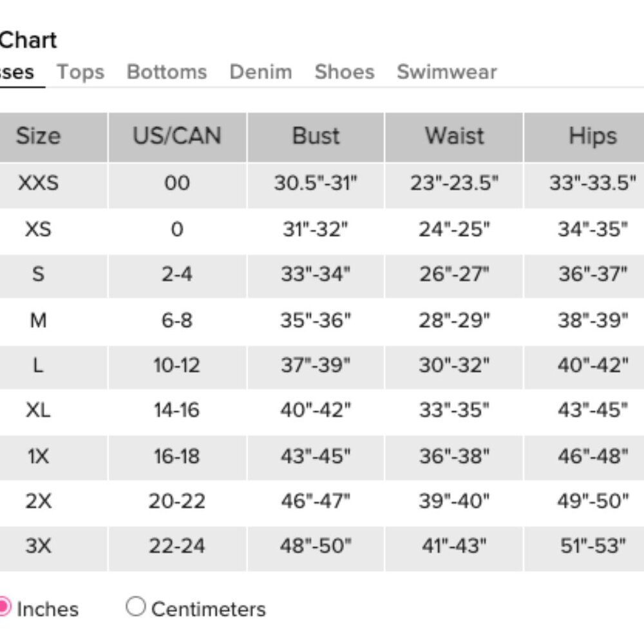Open the Bottoms size tab
This screenshot has width=644, height=644.
tap(167, 71)
